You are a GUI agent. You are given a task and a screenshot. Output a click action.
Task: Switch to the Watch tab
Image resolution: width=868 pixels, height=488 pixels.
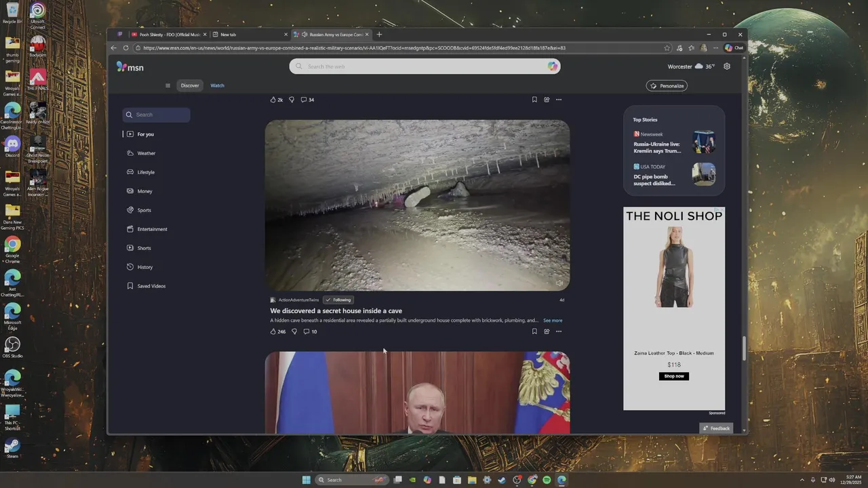click(x=217, y=85)
